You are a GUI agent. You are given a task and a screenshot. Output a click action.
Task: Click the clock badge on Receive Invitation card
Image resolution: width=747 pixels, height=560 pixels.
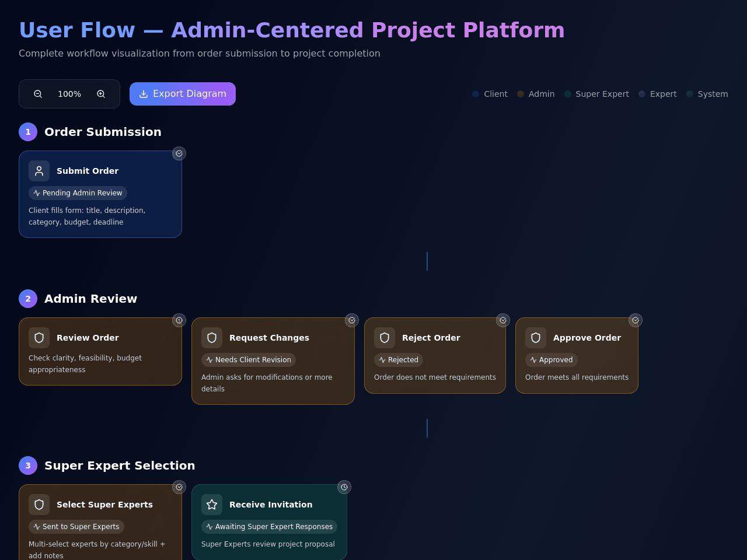point(344,487)
